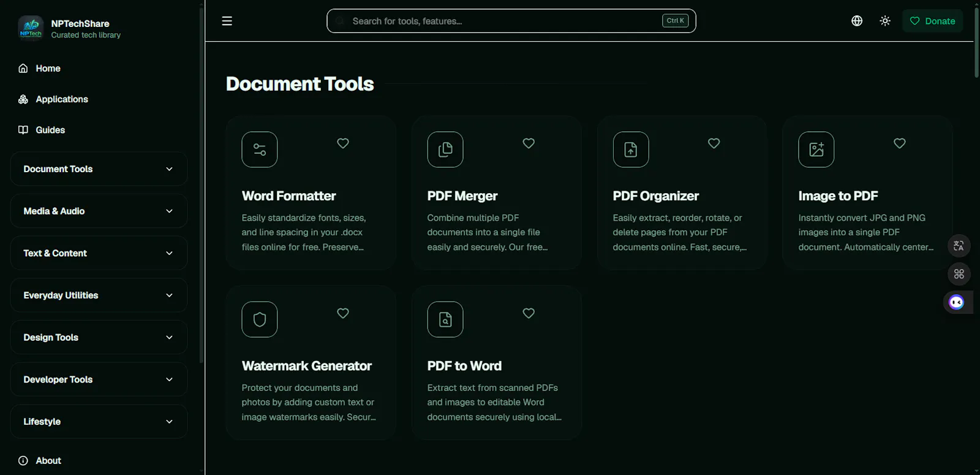This screenshot has height=475, width=980.
Task: Click the PDF Organizer description text
Action: coord(680,232)
